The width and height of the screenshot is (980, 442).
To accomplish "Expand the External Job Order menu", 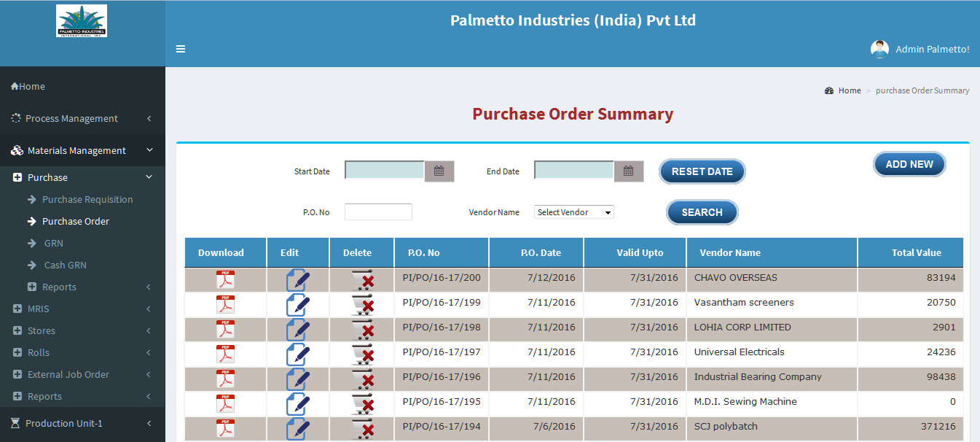I will pyautogui.click(x=82, y=374).
